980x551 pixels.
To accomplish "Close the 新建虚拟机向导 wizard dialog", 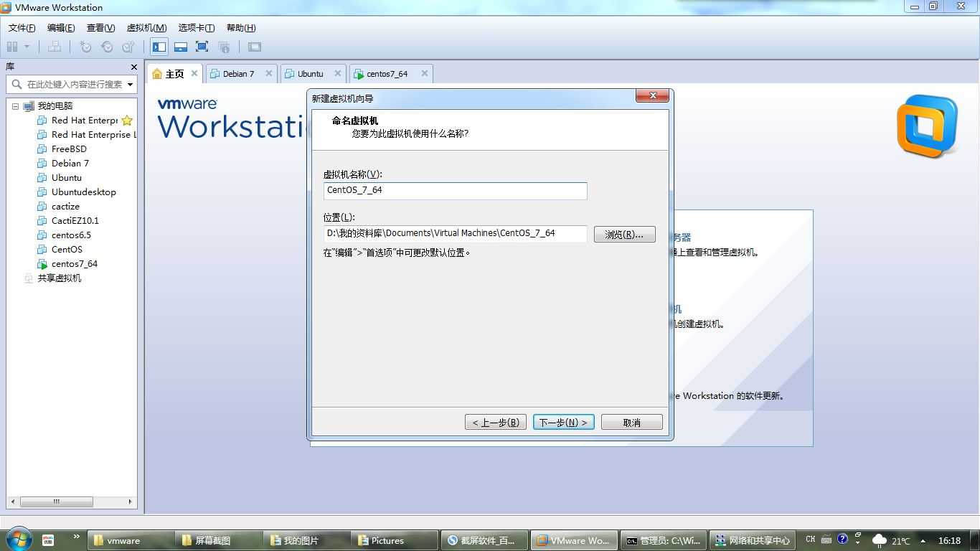I will point(652,96).
